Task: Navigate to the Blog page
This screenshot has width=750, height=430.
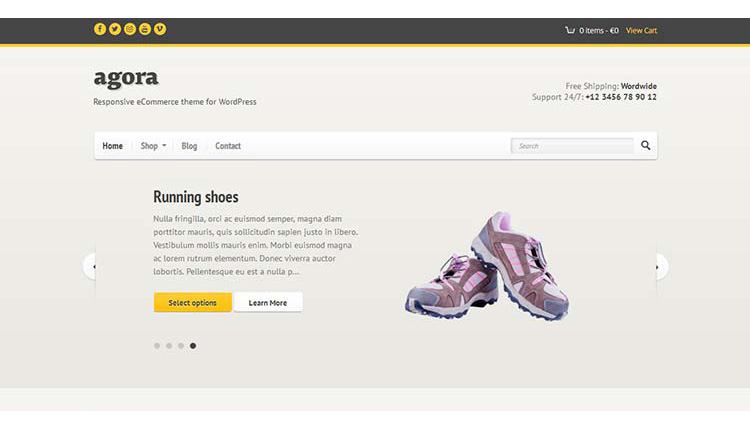Action: click(x=189, y=146)
